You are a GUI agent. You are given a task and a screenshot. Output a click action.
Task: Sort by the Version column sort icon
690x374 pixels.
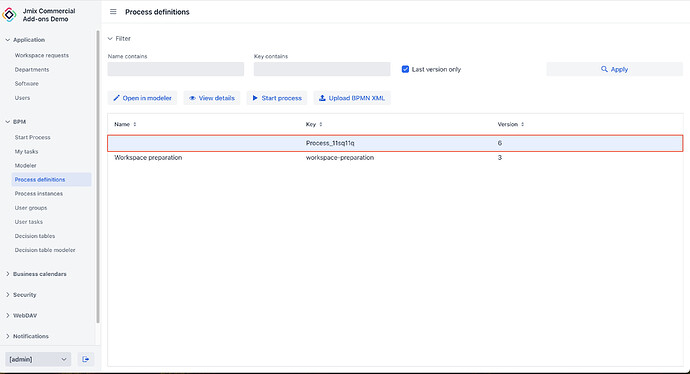(522, 125)
